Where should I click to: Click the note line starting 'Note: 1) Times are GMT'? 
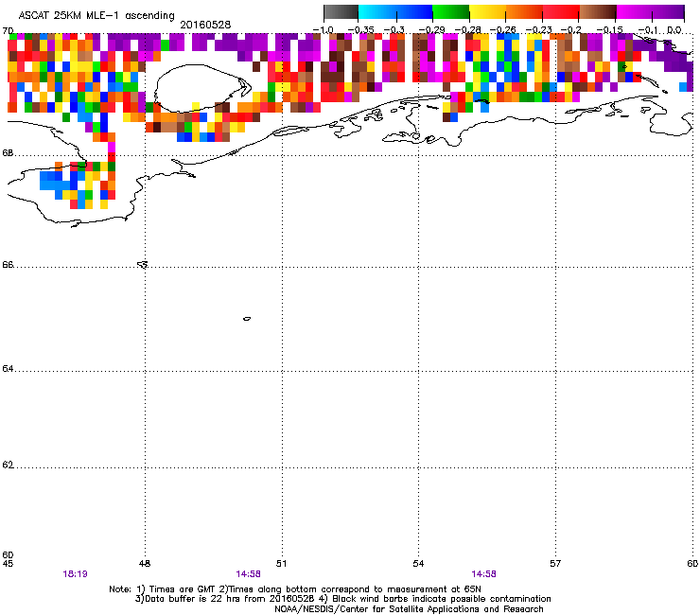tap(295, 589)
